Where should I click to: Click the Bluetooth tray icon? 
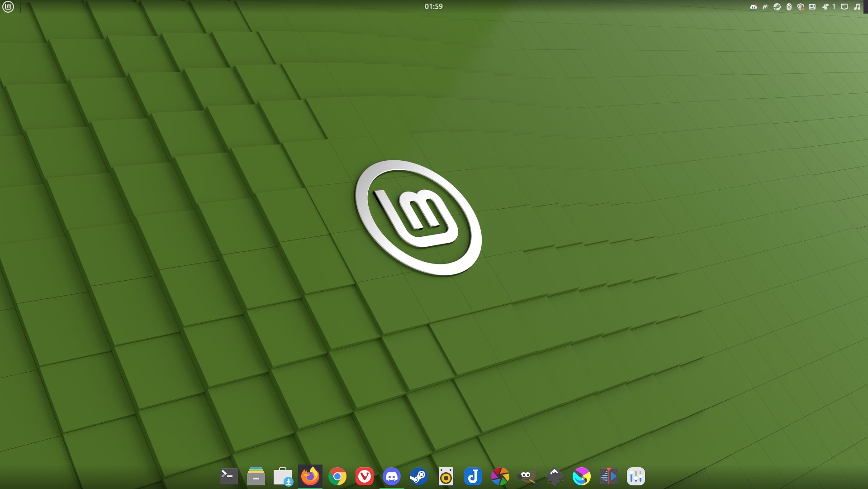(789, 7)
